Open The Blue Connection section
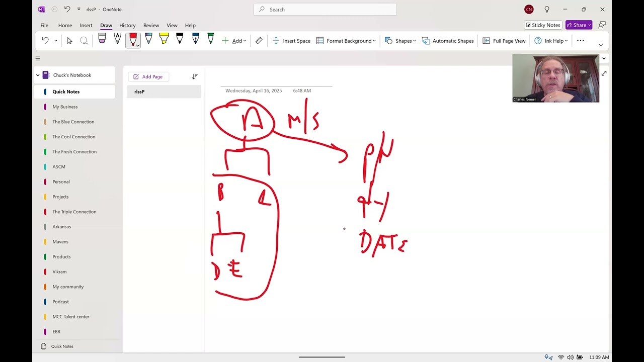The image size is (644, 362). click(x=74, y=122)
